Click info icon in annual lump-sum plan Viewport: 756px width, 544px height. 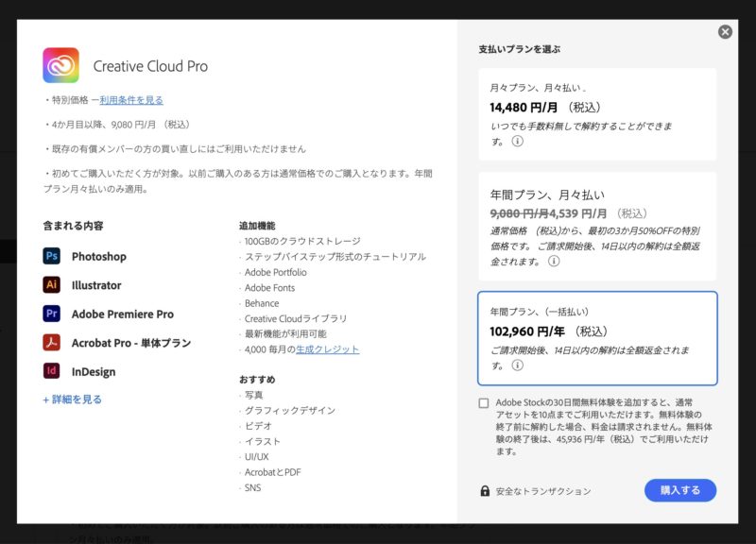click(518, 365)
